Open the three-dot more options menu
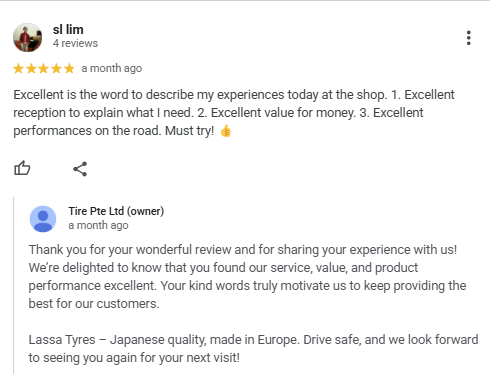The image size is (490, 381). (469, 38)
